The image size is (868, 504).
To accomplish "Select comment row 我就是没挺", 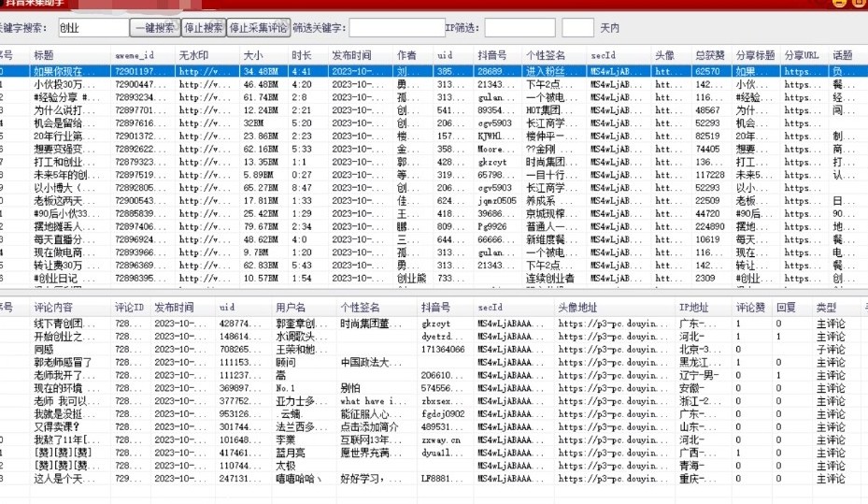I will point(434,413).
